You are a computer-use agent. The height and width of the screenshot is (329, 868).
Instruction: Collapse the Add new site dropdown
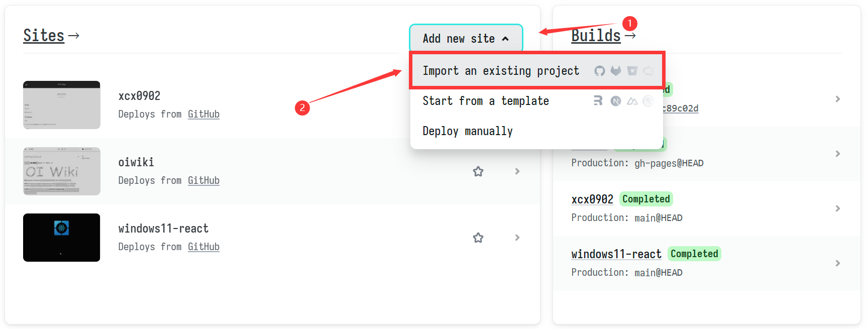[466, 38]
